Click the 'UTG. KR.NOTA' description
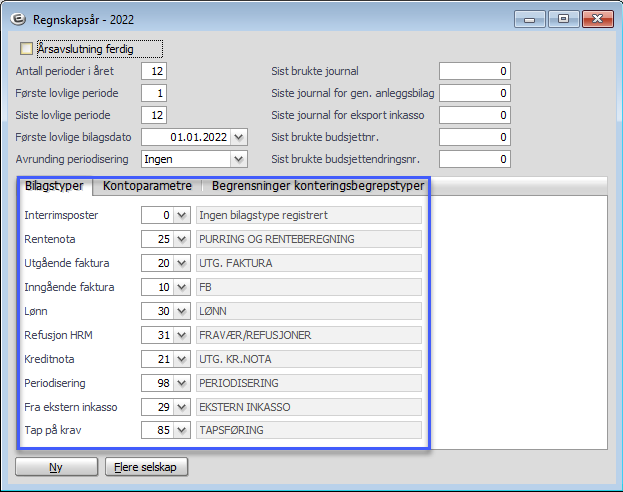The width and height of the screenshot is (623, 492). 235,359
